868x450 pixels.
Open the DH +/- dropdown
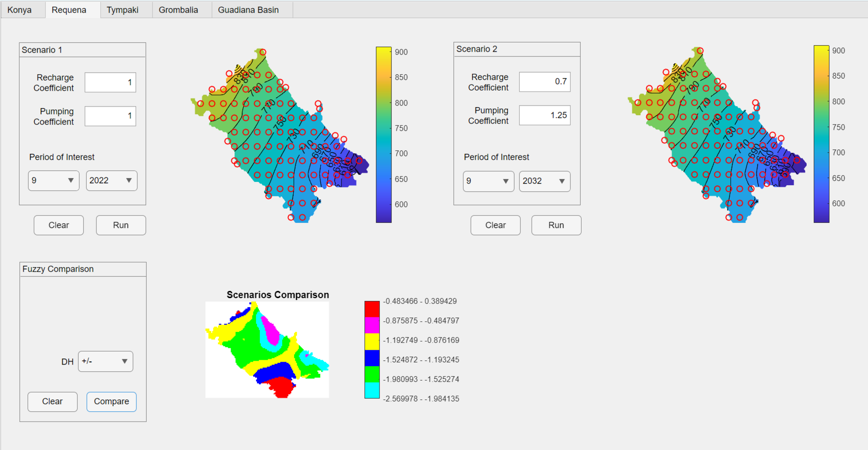pyautogui.click(x=106, y=361)
